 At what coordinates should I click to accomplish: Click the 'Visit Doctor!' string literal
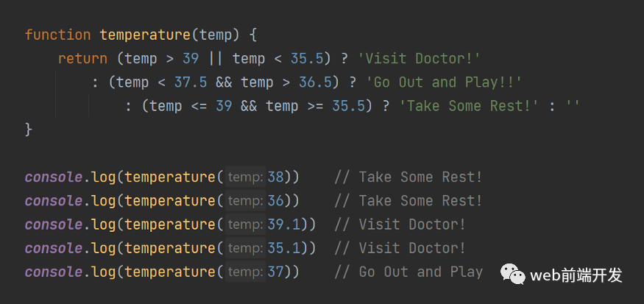pyautogui.click(x=419, y=59)
